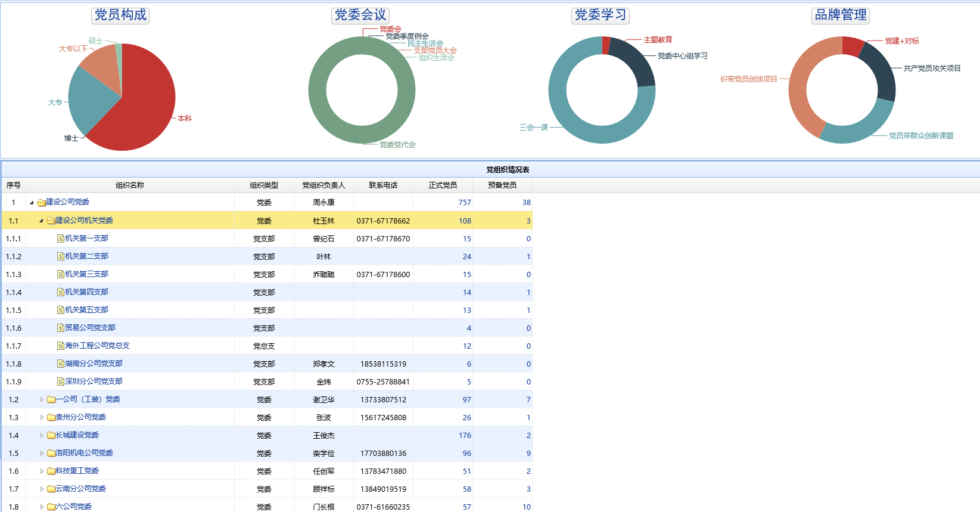980x512 pixels.
Task: Click folder icon of 建设公司党委
Action: tap(41, 203)
